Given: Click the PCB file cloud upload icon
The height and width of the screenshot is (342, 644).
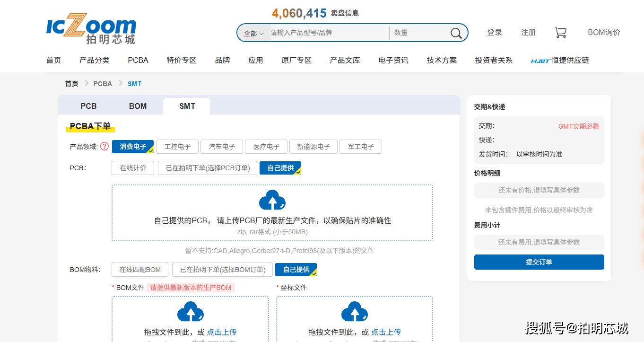Looking at the screenshot, I should pos(272,200).
